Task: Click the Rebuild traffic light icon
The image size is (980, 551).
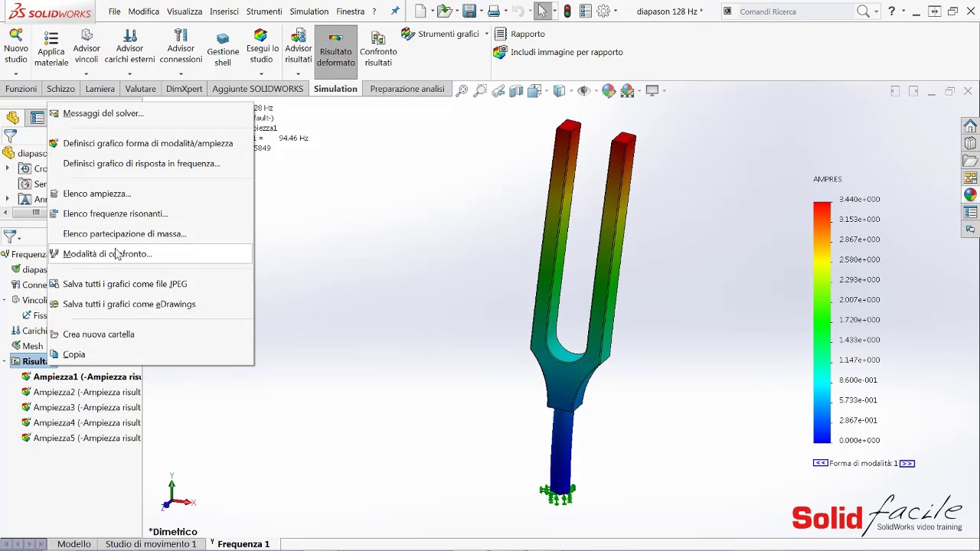Action: coord(567,11)
